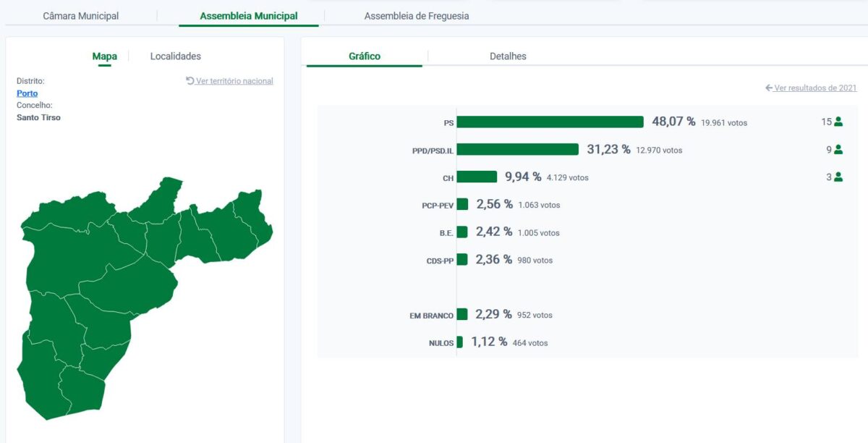Click the CH result bar

tap(477, 177)
